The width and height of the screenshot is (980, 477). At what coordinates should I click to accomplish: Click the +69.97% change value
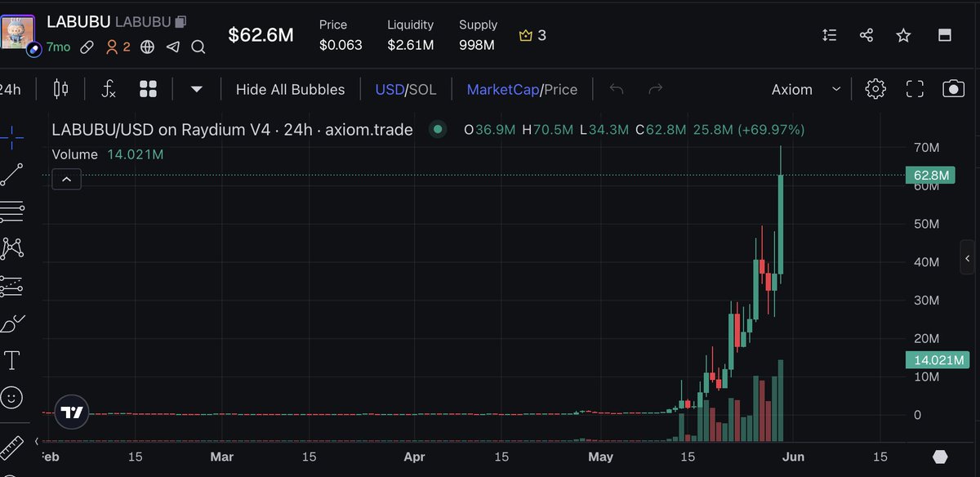pyautogui.click(x=771, y=129)
